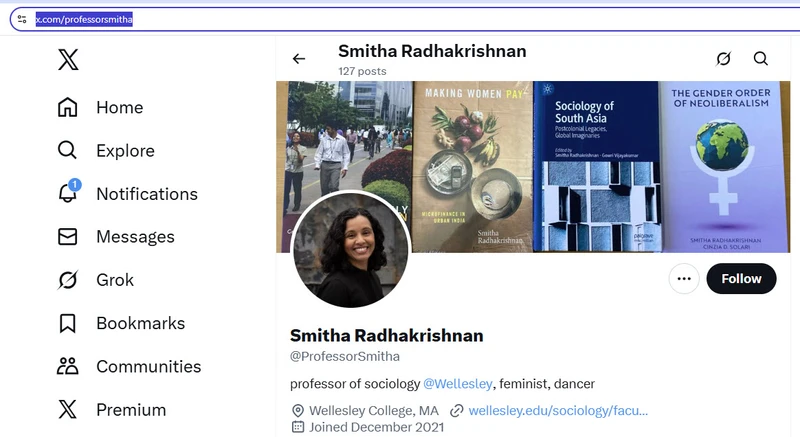Click 'Joined December 2021' text
The width and height of the screenshot is (800, 437).
point(377,427)
